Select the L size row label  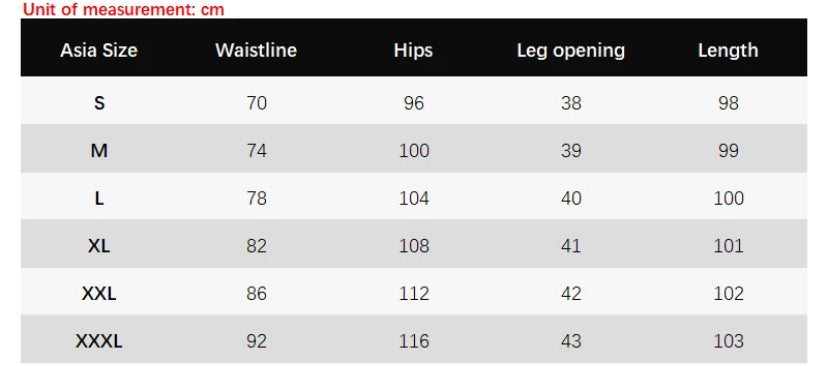(99, 198)
